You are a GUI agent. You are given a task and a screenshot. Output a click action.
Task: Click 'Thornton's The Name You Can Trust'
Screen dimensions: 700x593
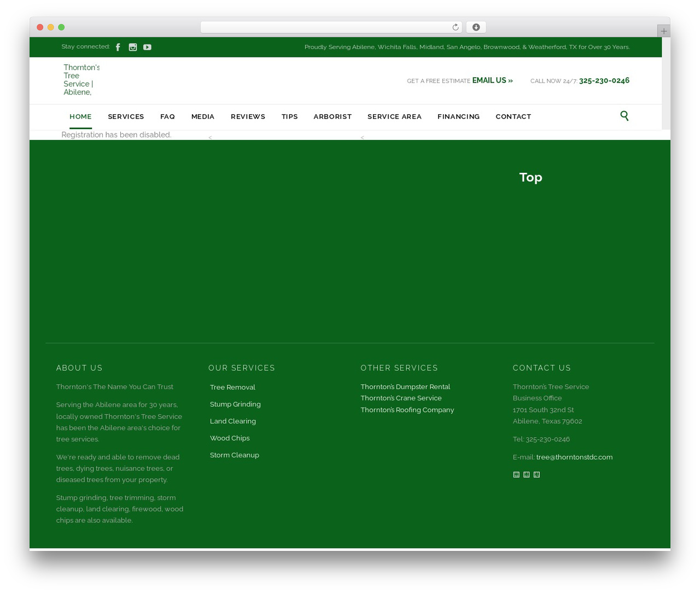(x=114, y=387)
